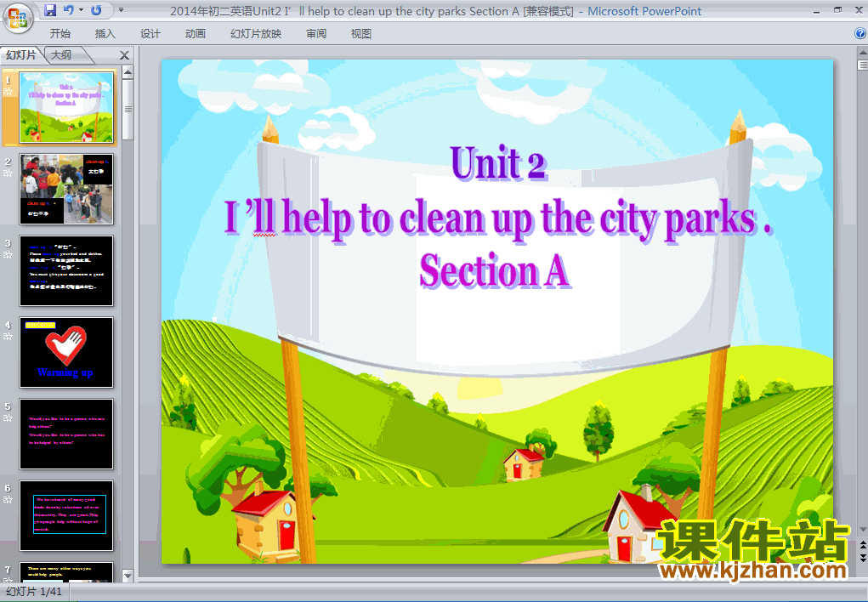Viewport: 868px width, 602px height.
Task: Click the thumbnail pane scrollbar thumb
Action: [128, 109]
